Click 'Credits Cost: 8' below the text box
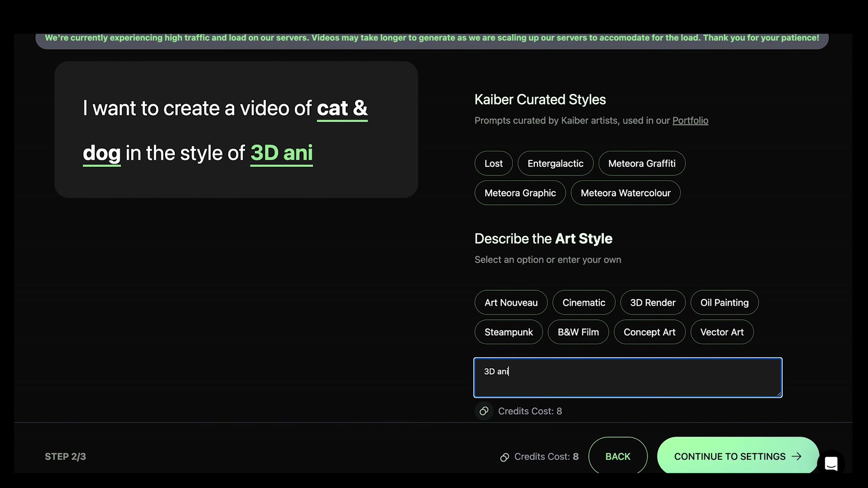This screenshot has width=868, height=488. pos(530,411)
